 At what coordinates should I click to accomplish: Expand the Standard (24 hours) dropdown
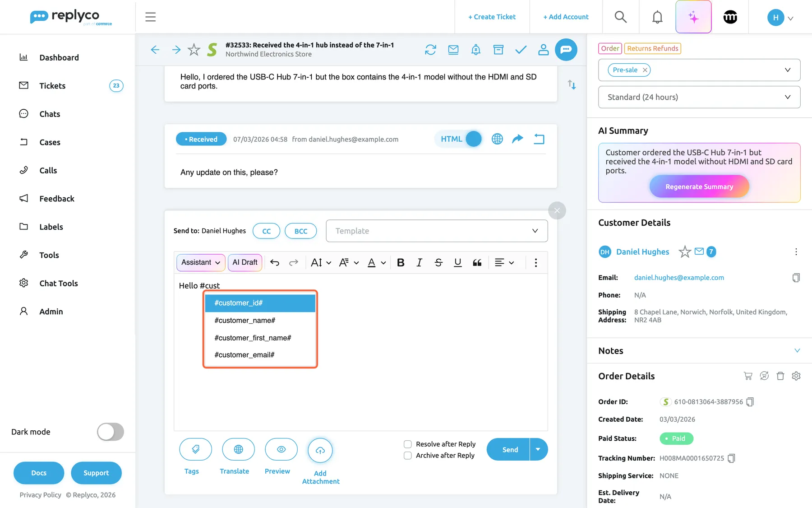click(699, 97)
